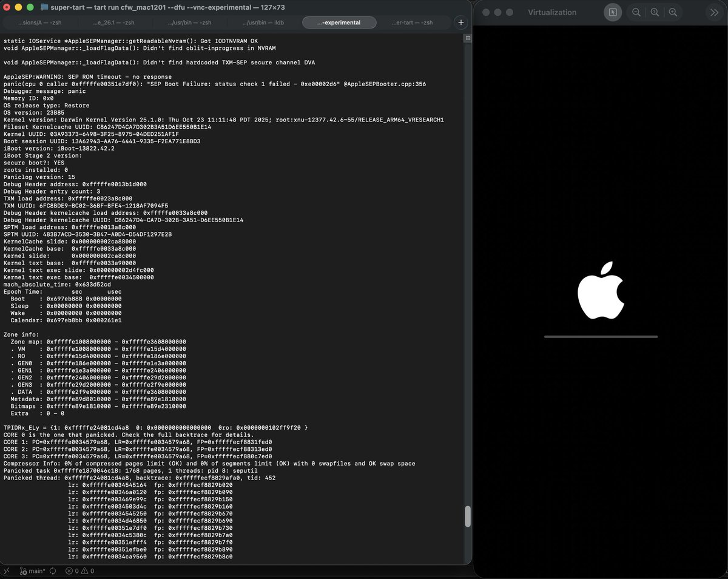Click the 'TXM UUID' line
The height and width of the screenshot is (579, 728).
tap(86, 205)
